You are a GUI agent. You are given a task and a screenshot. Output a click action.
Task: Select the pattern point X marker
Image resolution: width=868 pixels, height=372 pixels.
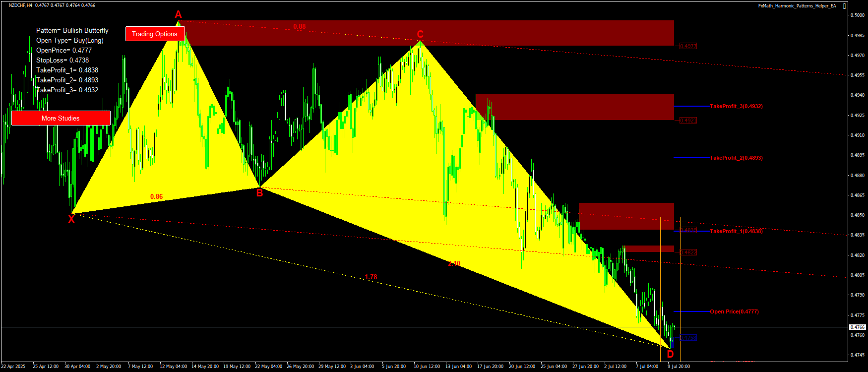click(71, 219)
